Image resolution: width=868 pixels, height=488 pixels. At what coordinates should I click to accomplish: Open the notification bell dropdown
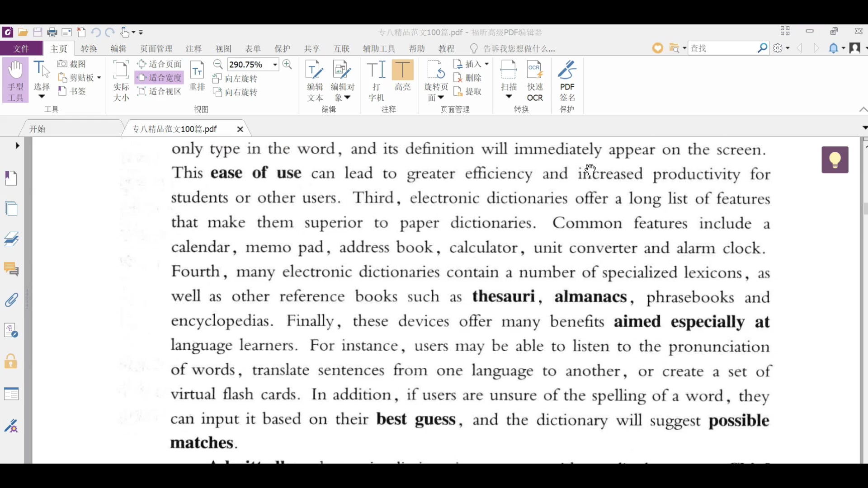point(836,48)
